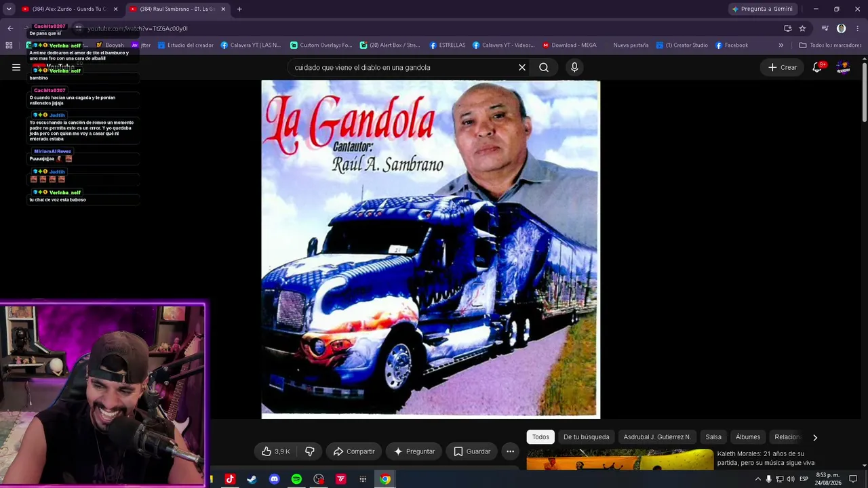Share the video with Compartir
868x488 pixels.
353,451
